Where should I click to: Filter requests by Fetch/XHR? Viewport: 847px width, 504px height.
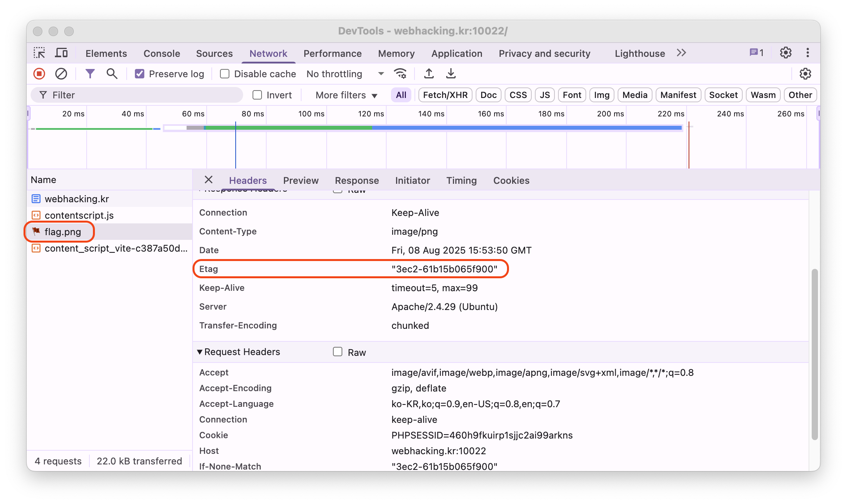pyautogui.click(x=445, y=95)
